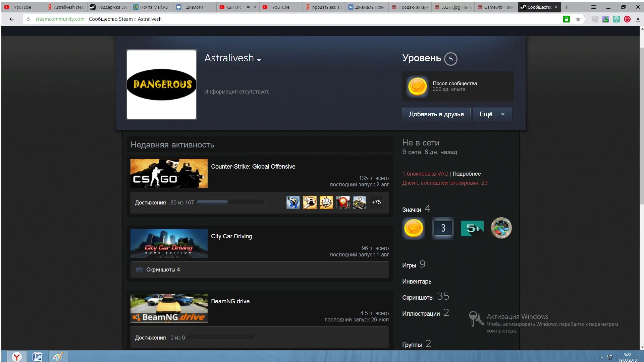Open Microsoft Word from the taskbar

click(37, 357)
